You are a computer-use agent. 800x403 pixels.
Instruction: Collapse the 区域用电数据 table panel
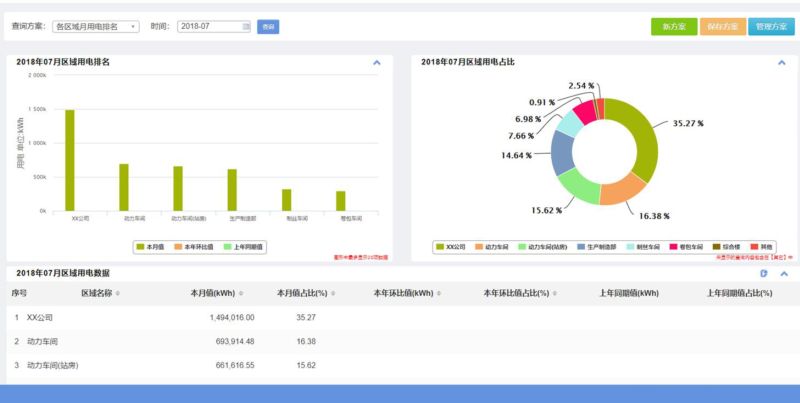784,273
